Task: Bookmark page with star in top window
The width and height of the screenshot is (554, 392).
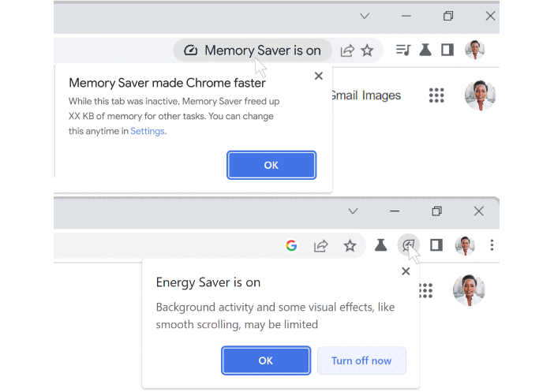Action: coord(367,50)
